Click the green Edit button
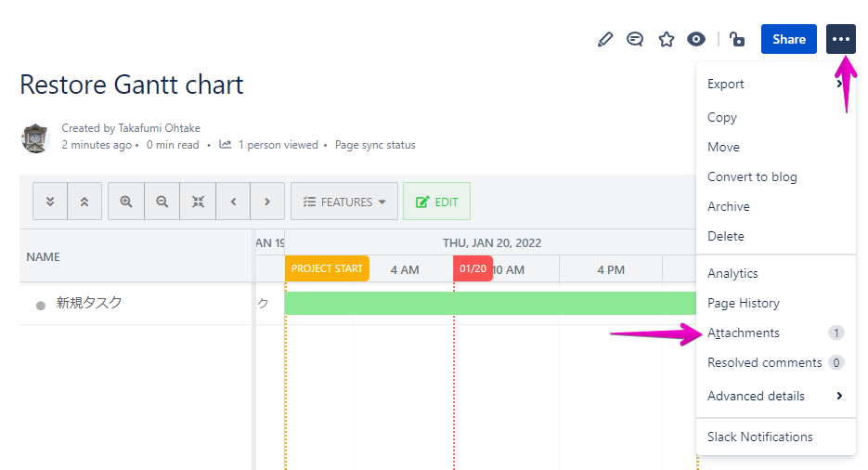Viewport: 868px width, 470px height. pyautogui.click(x=436, y=202)
